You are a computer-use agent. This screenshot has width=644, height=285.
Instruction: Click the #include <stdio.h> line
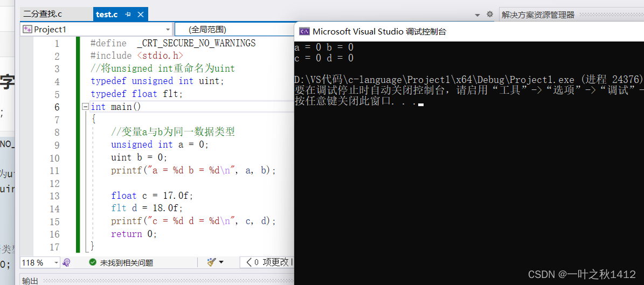coord(137,56)
